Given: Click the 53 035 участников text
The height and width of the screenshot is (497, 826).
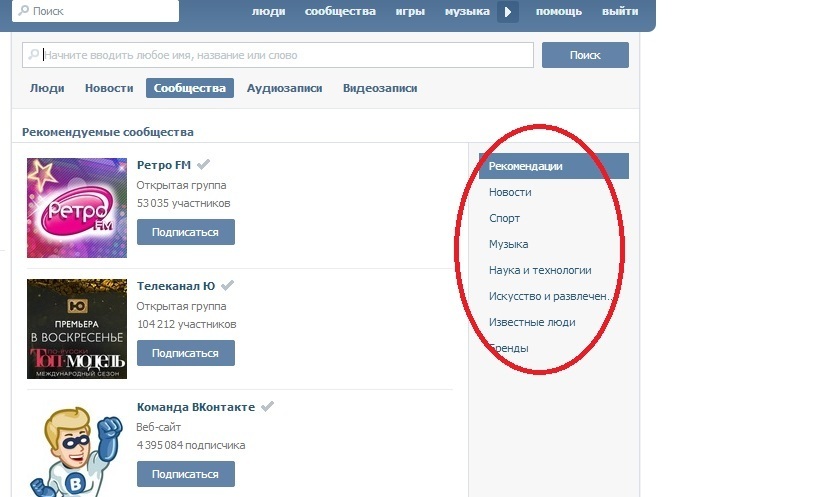Looking at the screenshot, I should pos(183,203).
